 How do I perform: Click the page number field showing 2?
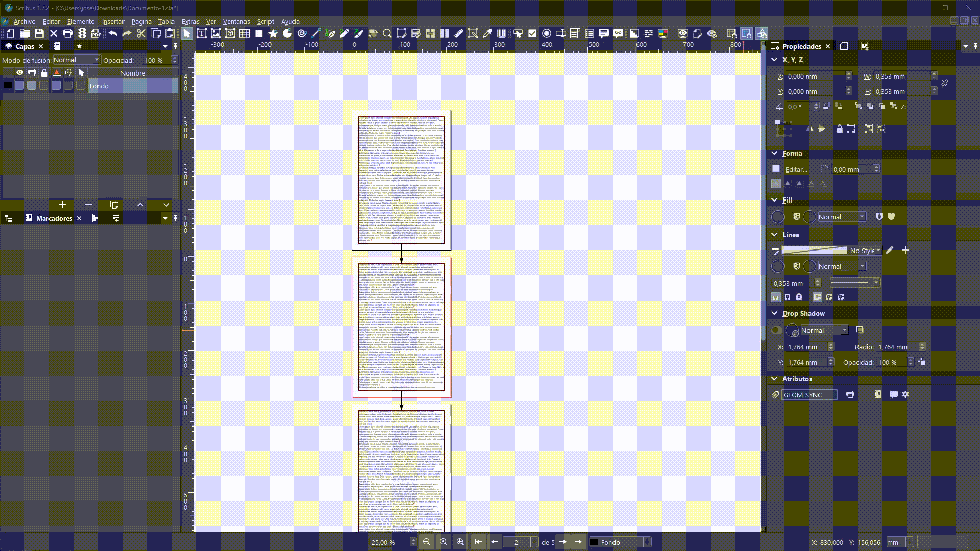(x=517, y=542)
